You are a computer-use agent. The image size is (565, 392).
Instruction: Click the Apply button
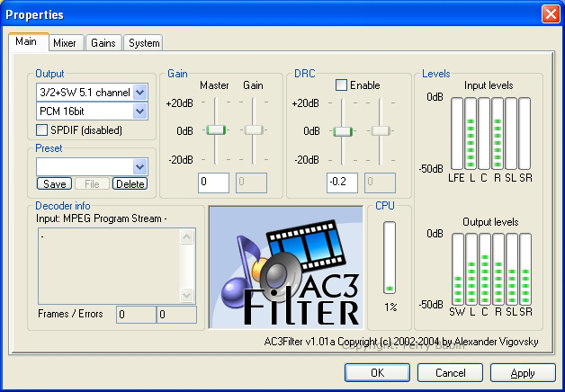(x=522, y=372)
